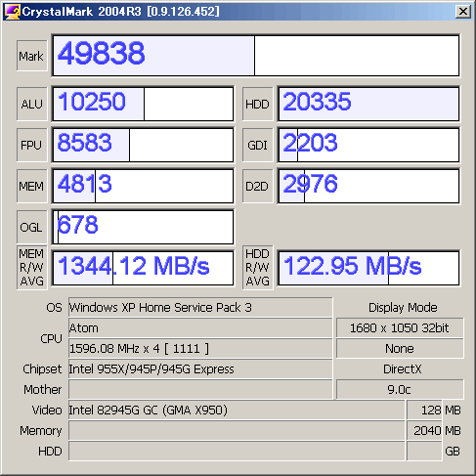Click the GDI score 2203

coord(368,145)
